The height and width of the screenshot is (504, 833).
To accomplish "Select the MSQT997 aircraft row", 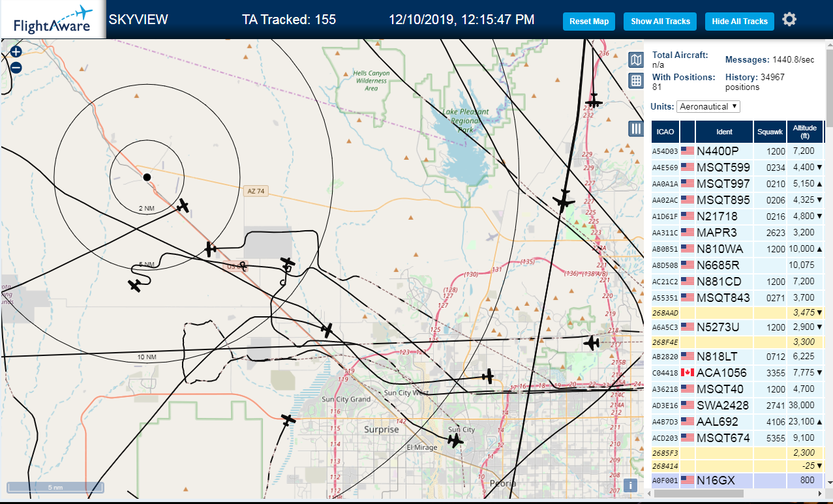I will pyautogui.click(x=737, y=183).
